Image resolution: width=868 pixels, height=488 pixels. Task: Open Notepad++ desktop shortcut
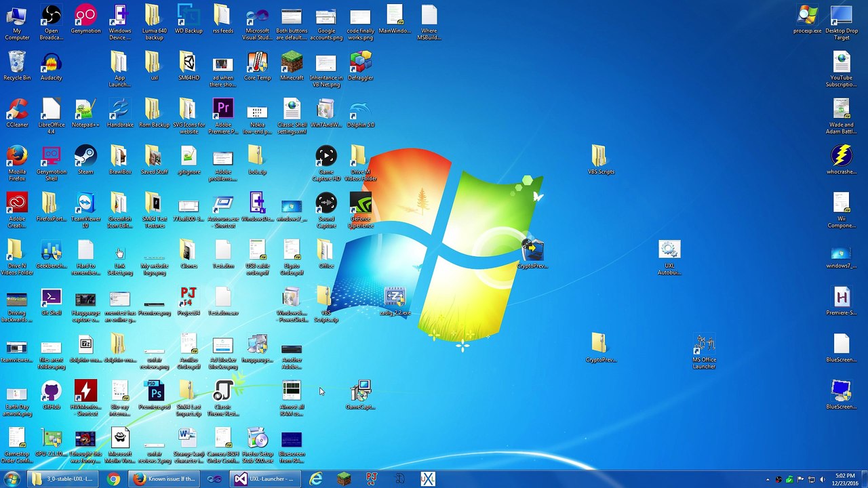coord(85,113)
